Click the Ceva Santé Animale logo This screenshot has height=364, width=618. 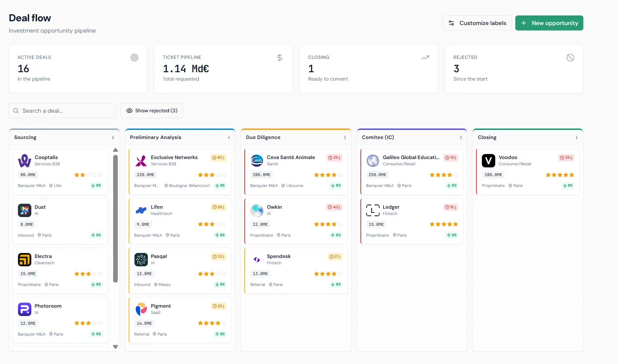click(x=257, y=161)
